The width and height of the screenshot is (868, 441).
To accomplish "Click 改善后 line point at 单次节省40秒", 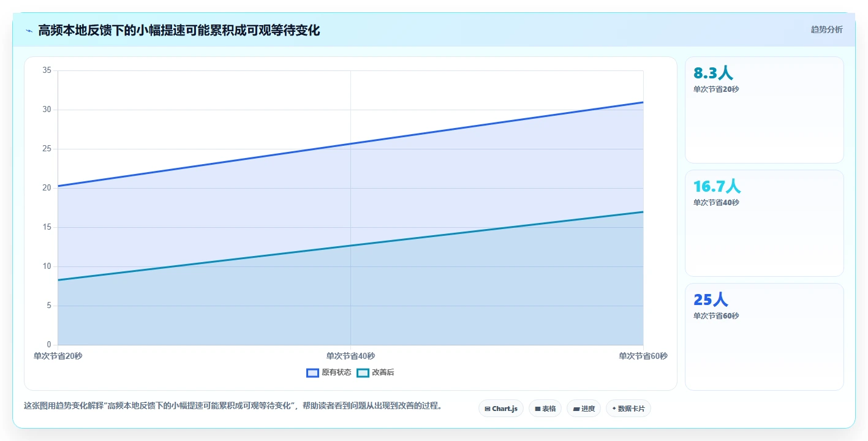I will coord(350,246).
